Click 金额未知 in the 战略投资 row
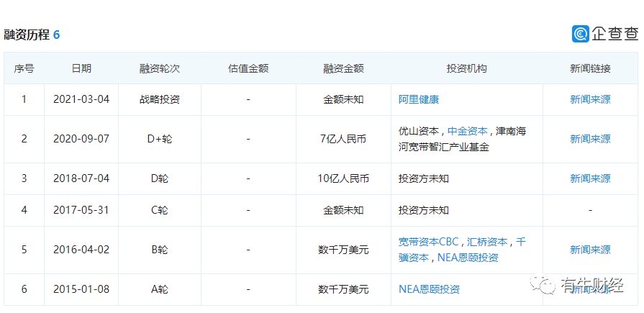 point(343,99)
